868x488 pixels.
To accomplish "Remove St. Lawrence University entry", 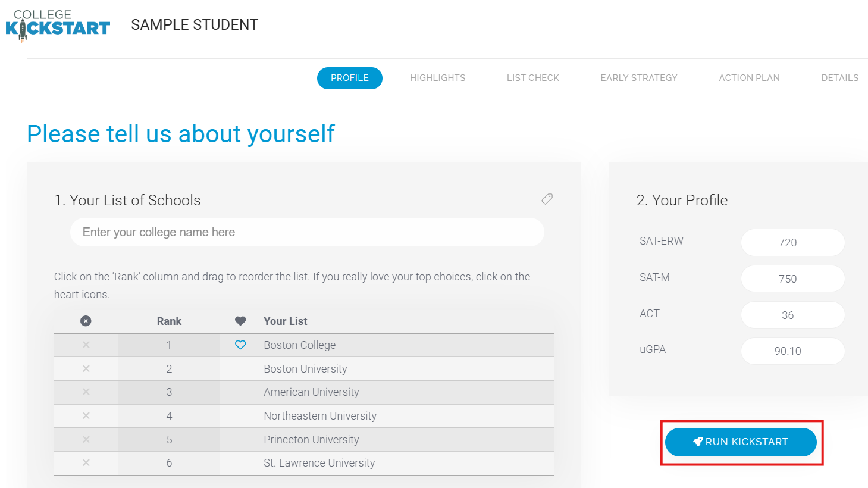I will (x=86, y=463).
